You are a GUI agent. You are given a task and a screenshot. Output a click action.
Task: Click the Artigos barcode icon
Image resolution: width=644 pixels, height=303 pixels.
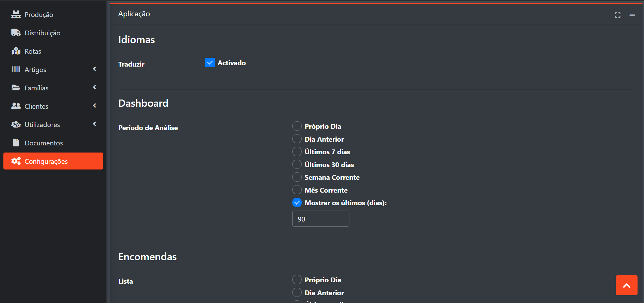coord(16,69)
